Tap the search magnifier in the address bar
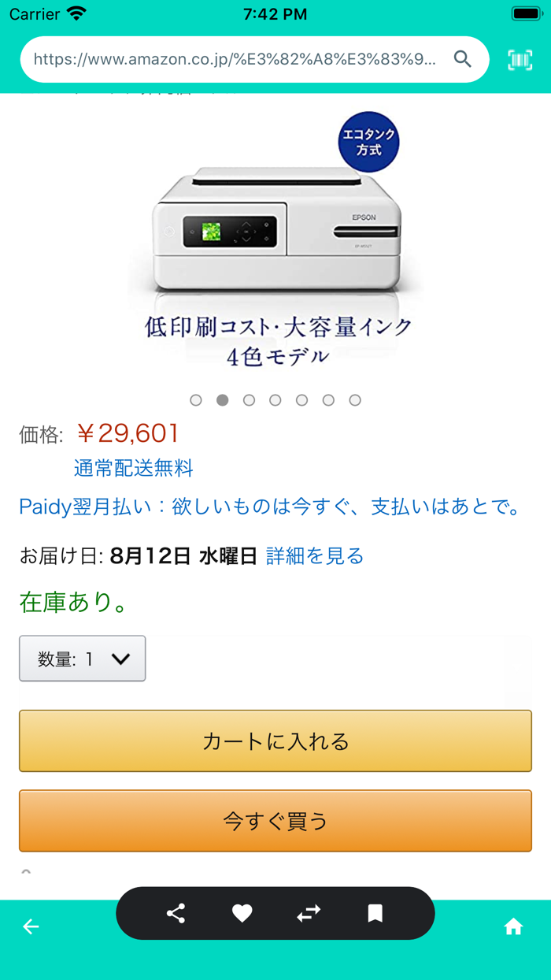551x980 pixels. point(463,59)
